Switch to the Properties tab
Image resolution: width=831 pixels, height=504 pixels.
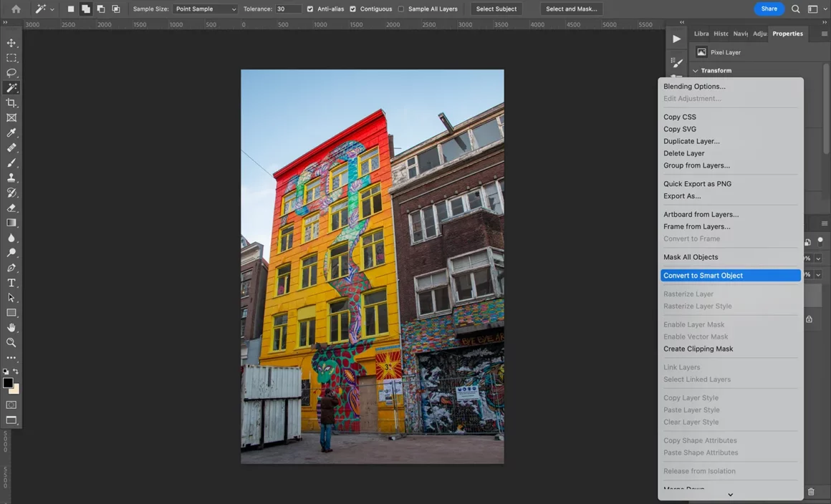(787, 34)
